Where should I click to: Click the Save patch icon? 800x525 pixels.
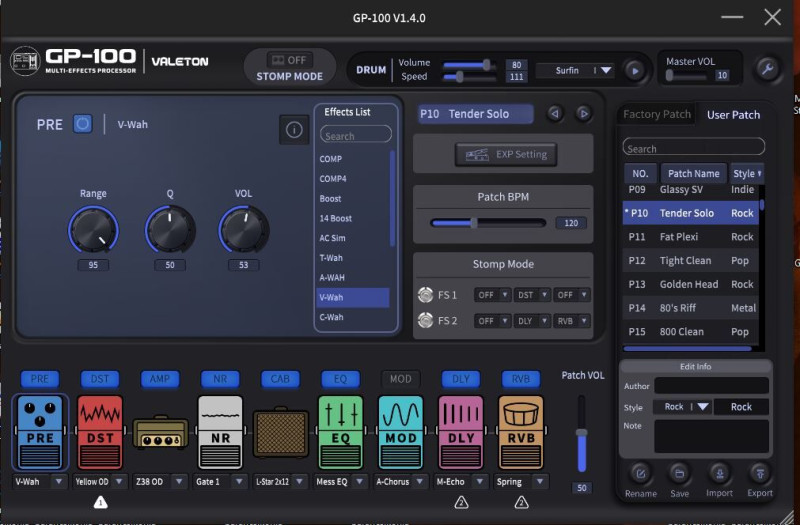(679, 474)
